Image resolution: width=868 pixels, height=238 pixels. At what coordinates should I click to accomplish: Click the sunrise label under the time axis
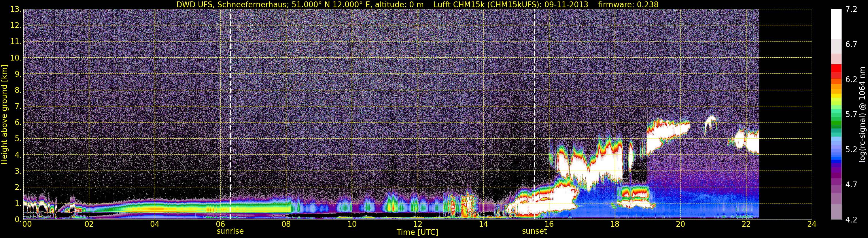click(x=230, y=231)
